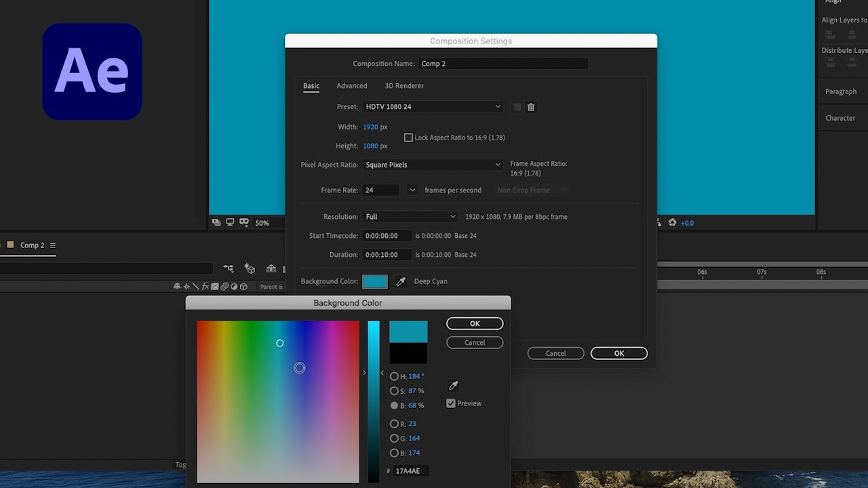
Task: Click the shy switch column icon in timeline
Action: point(177,287)
